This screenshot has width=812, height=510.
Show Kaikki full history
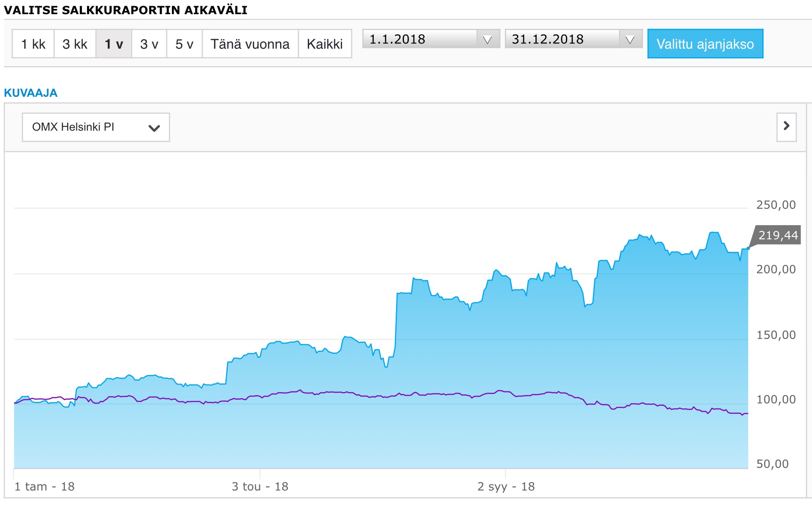pos(324,44)
